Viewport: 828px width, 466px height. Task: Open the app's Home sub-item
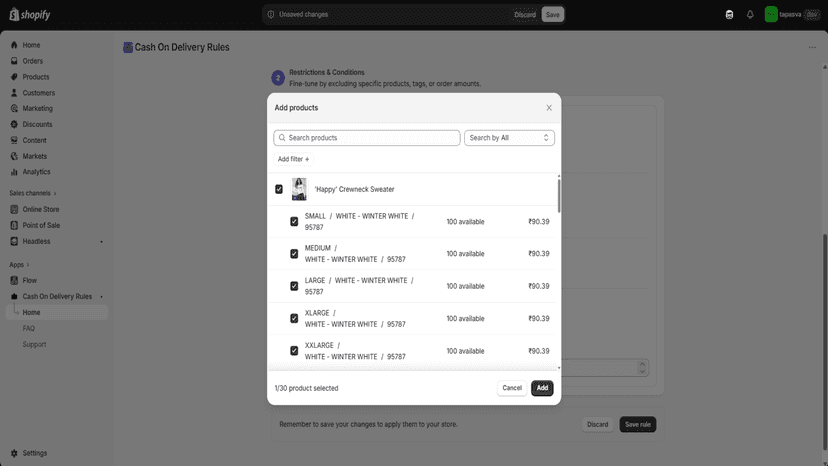pyautogui.click(x=57, y=312)
